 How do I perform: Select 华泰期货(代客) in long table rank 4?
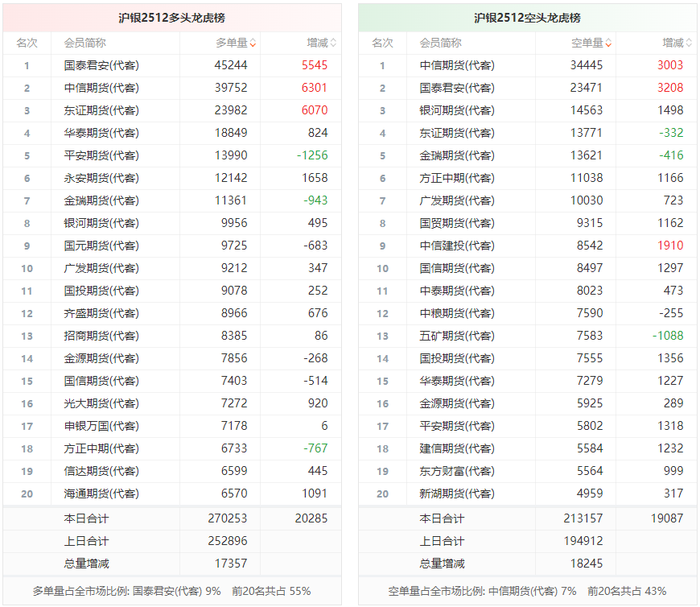pyautogui.click(x=101, y=133)
